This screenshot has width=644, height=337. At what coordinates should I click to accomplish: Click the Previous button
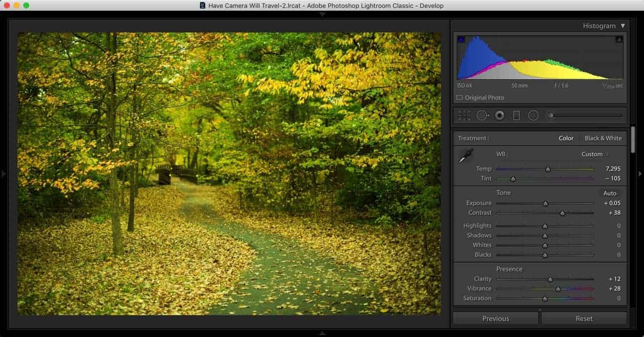coord(495,318)
